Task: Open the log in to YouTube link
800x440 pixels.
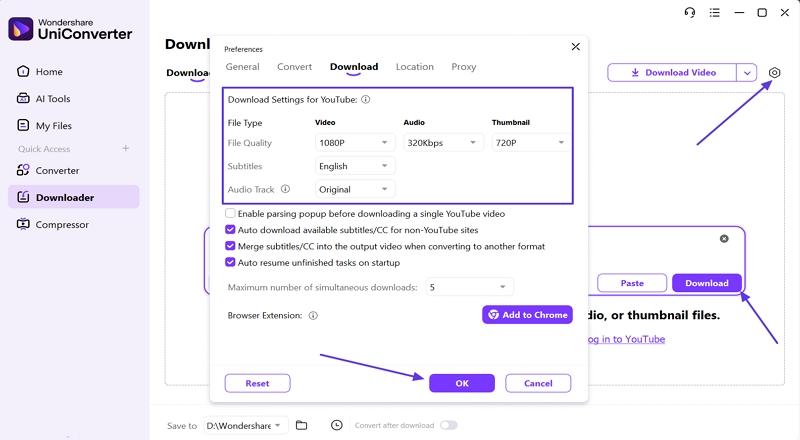Action: (x=627, y=339)
